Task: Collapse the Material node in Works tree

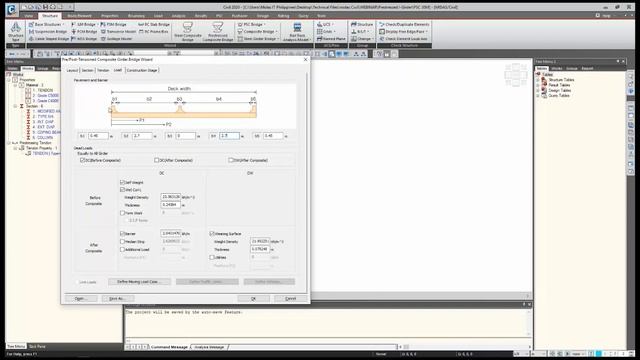Action: click(x=16, y=85)
